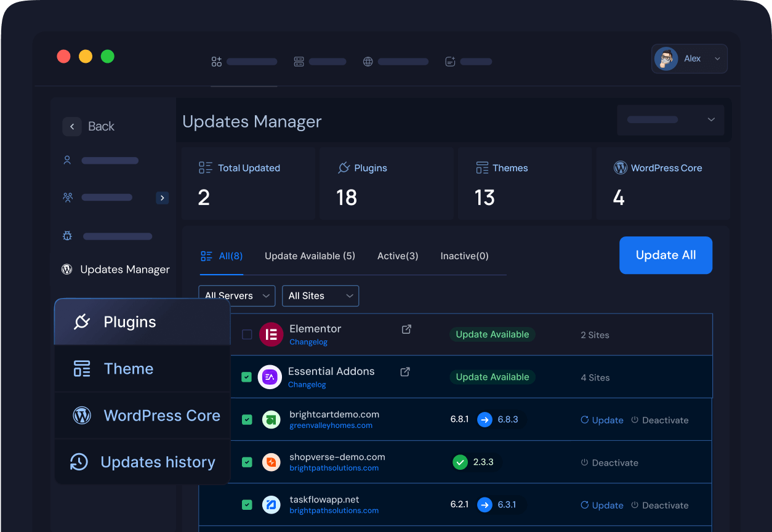The image size is (772, 532).
Task: Click Alex's profile avatar
Action: tap(666, 59)
